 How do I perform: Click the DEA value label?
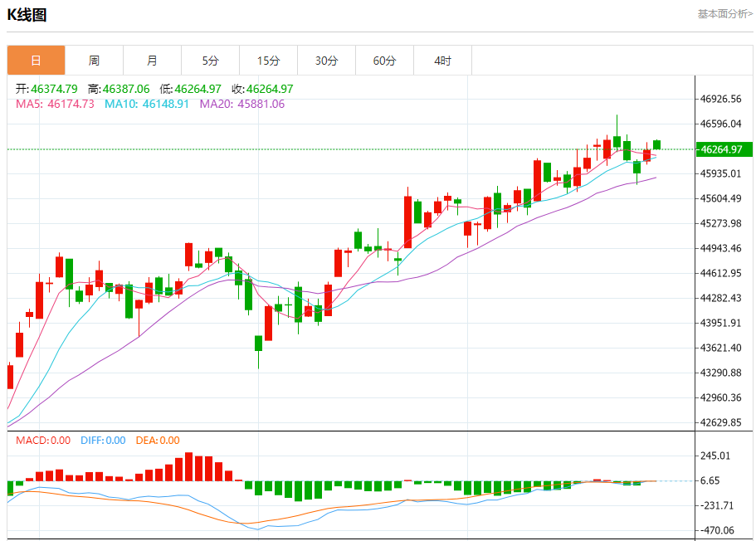[158, 441]
